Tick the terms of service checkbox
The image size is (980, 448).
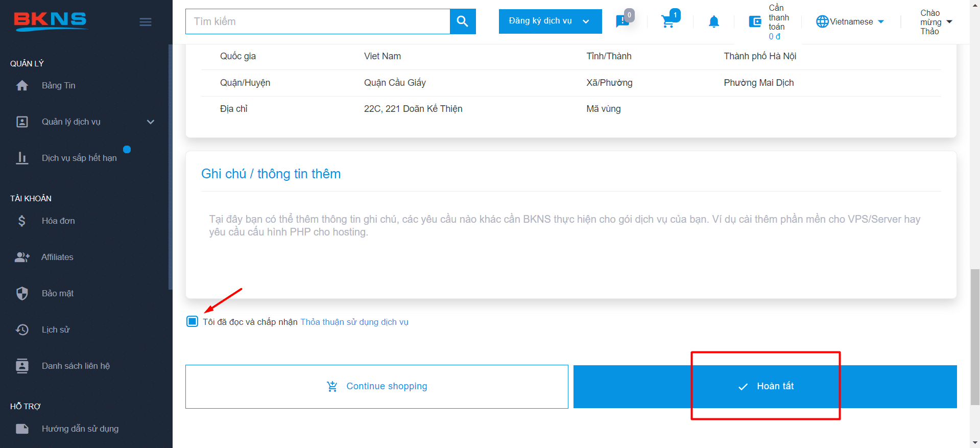click(x=192, y=321)
